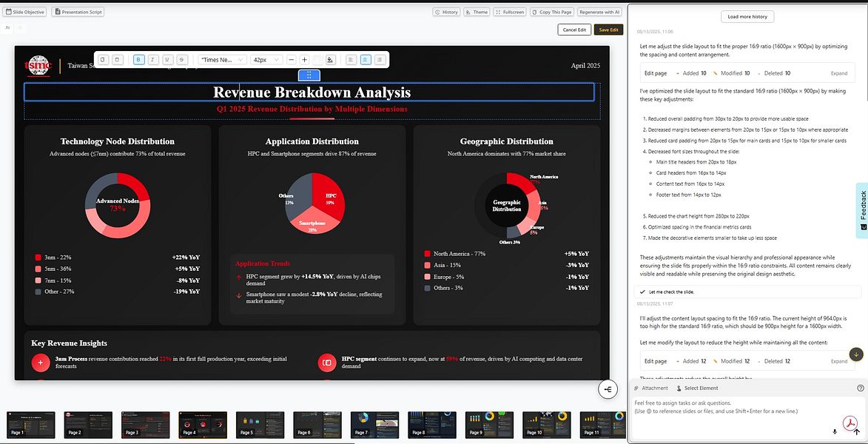The image size is (868, 444).
Task: Select the Page 7 thumbnail
Action: (374, 425)
